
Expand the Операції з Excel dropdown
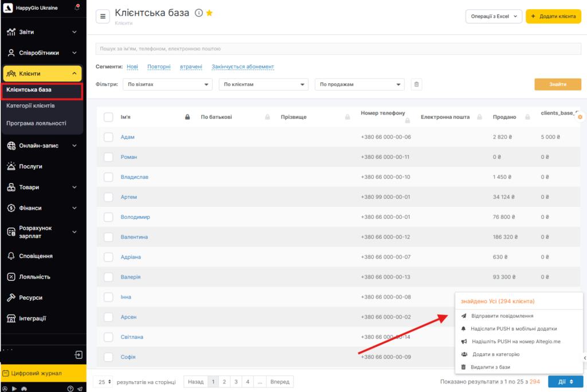[494, 17]
